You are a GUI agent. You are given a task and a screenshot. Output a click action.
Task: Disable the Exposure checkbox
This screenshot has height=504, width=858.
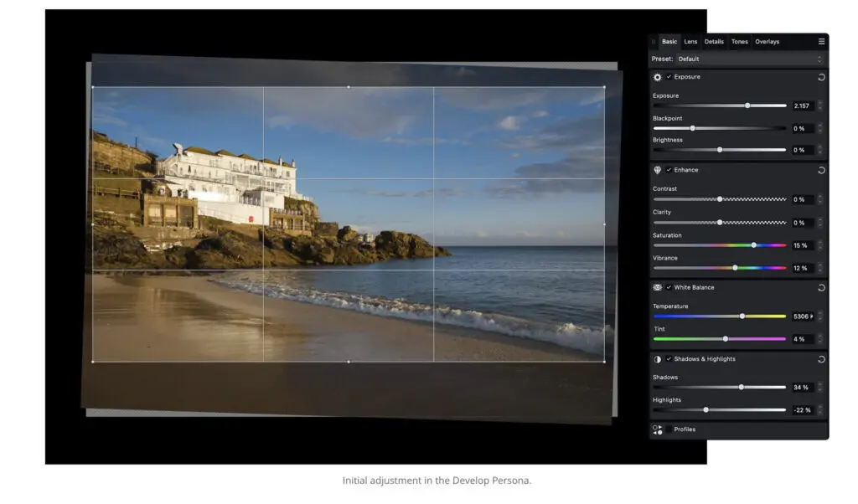669,77
